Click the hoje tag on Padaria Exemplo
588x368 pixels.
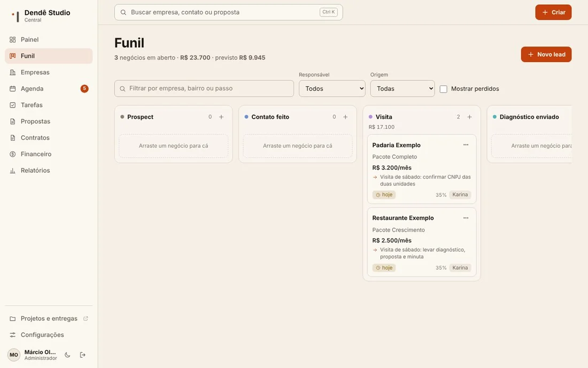pos(384,195)
